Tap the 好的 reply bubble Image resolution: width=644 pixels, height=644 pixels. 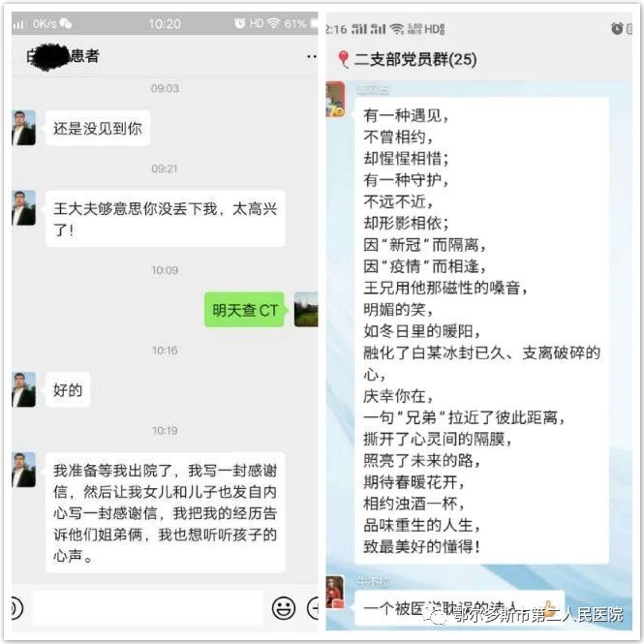pos(68,389)
